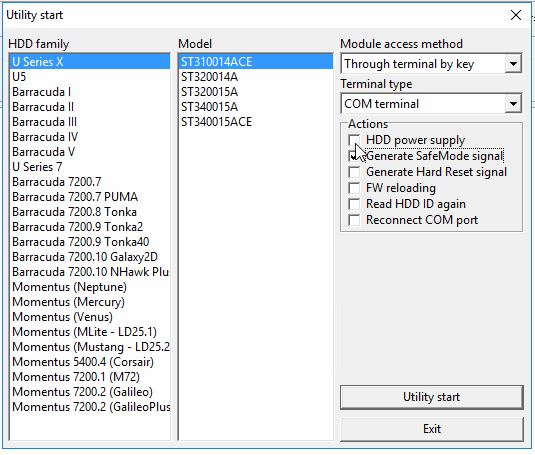Select Barracuda 7200.9 Tonka2
The width and height of the screenshot is (535, 455).
[90, 227]
